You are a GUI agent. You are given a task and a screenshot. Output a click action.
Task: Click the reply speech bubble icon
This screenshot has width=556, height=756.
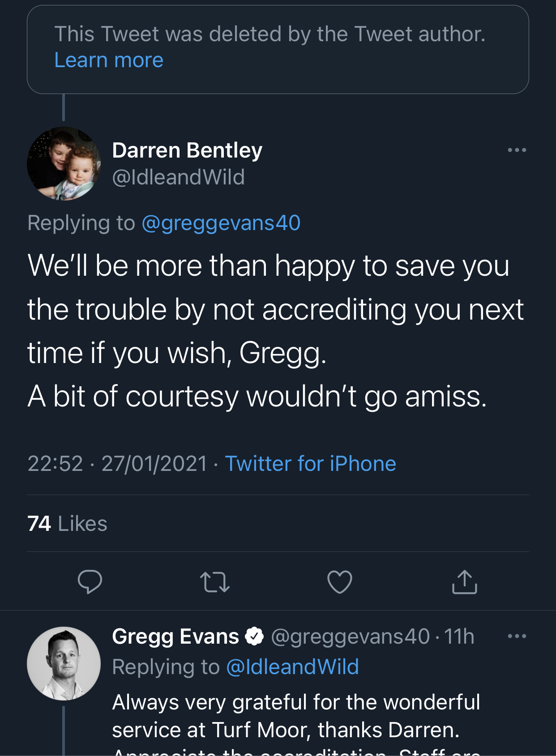click(90, 582)
